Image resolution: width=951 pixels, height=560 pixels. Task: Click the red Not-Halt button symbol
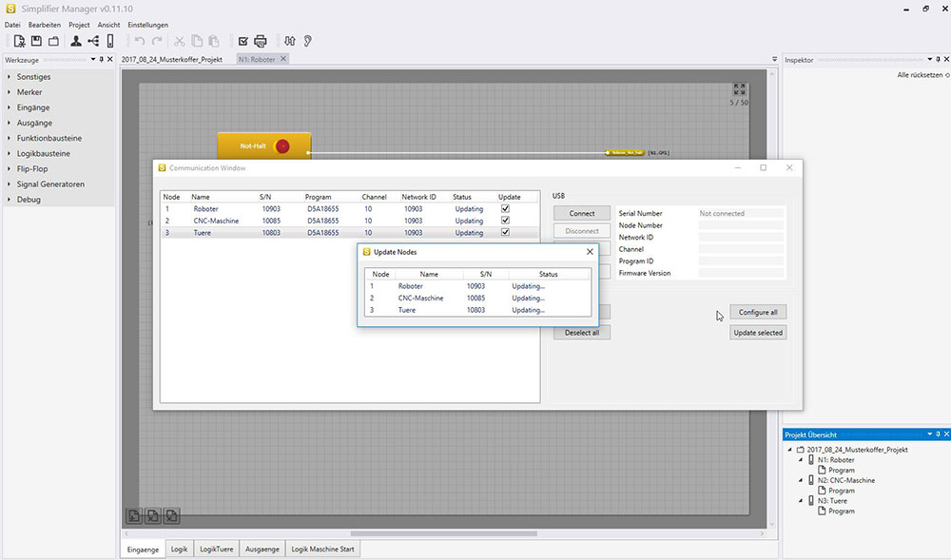(x=282, y=146)
